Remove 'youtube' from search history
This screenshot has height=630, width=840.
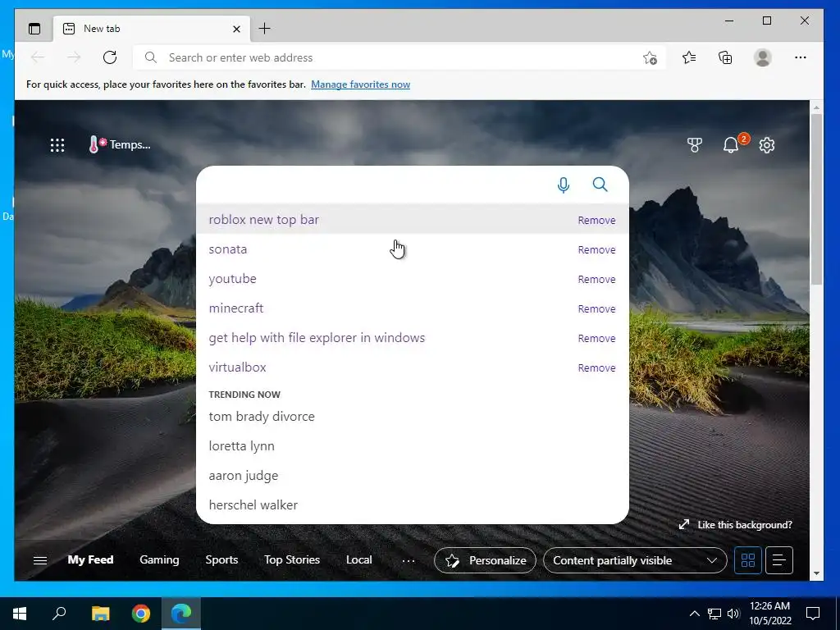(596, 279)
